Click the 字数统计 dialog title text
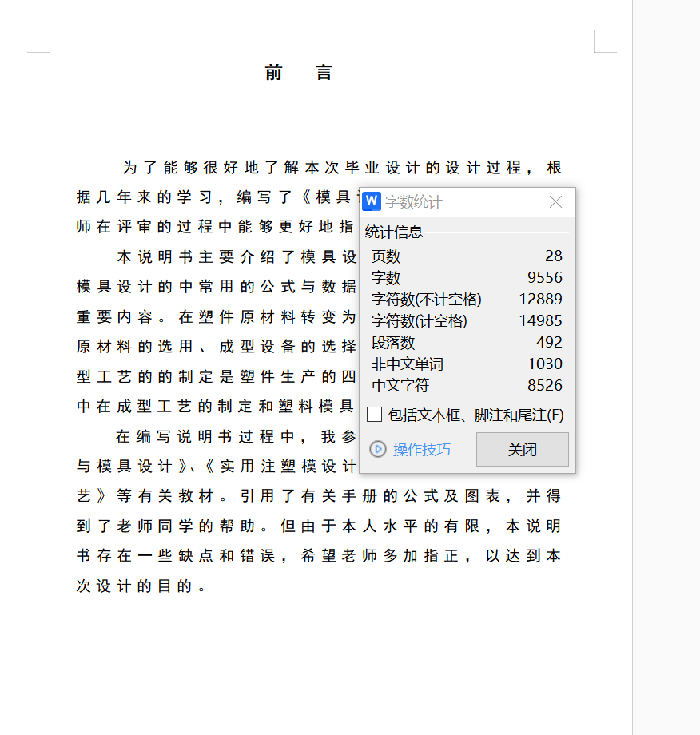This screenshot has width=700, height=735. click(x=414, y=202)
